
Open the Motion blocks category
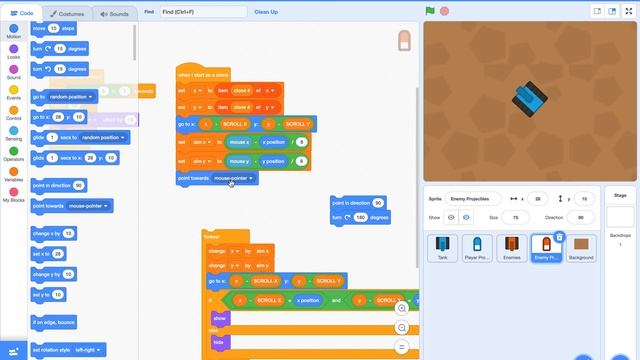point(13,31)
